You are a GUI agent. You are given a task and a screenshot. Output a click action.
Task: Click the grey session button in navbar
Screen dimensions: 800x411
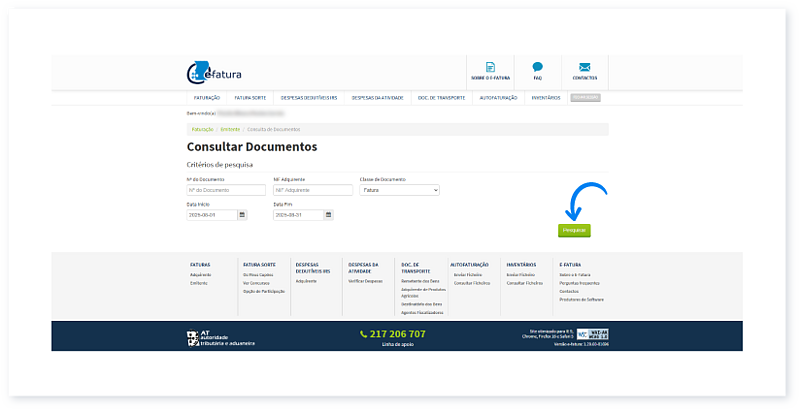[585, 98]
